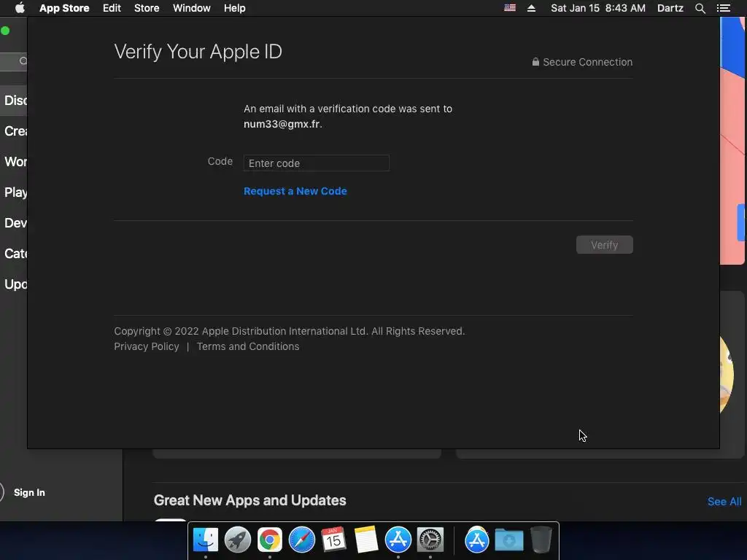747x560 pixels.
Task: Open Safari from the Dock
Action: coord(301,540)
